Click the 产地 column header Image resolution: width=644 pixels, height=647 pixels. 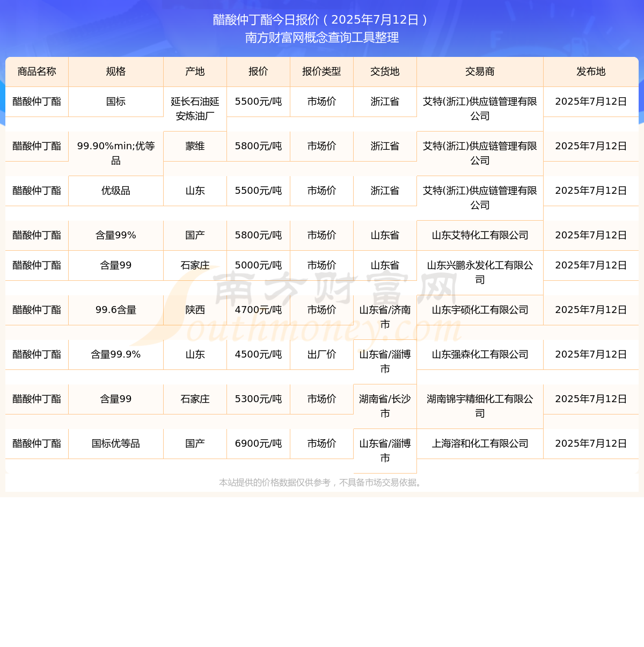point(195,71)
